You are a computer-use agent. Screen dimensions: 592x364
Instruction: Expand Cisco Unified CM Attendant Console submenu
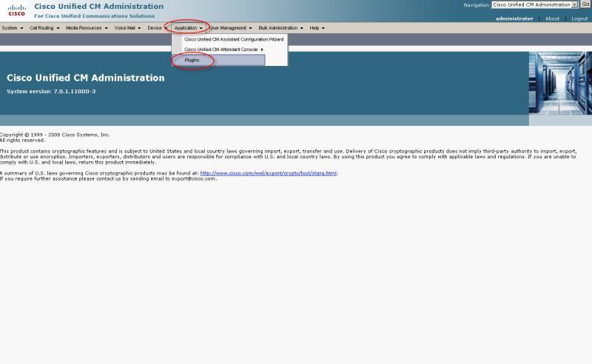pyautogui.click(x=223, y=50)
